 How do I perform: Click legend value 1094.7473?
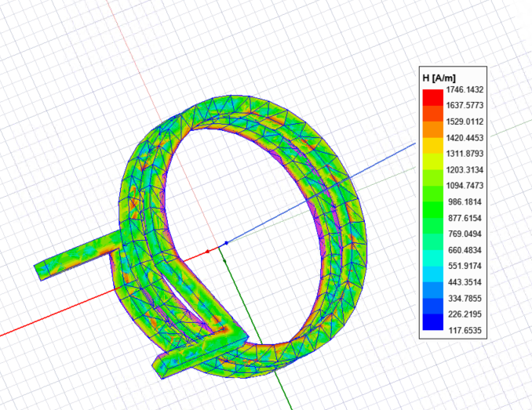pyautogui.click(x=465, y=186)
